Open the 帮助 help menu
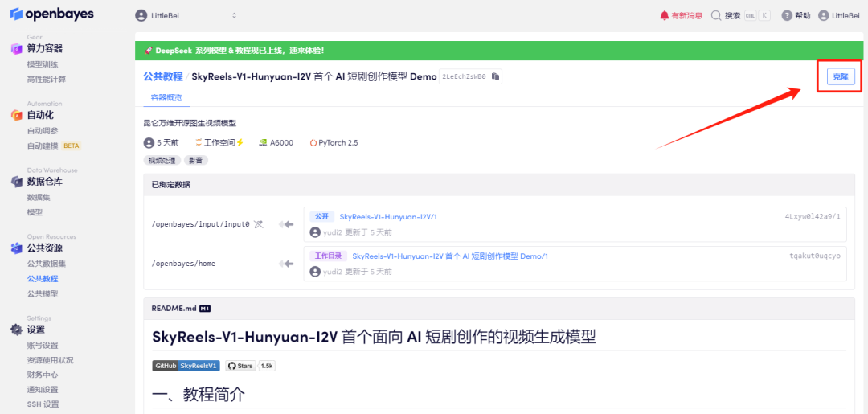Viewport: 868px width, 414px height. (796, 16)
